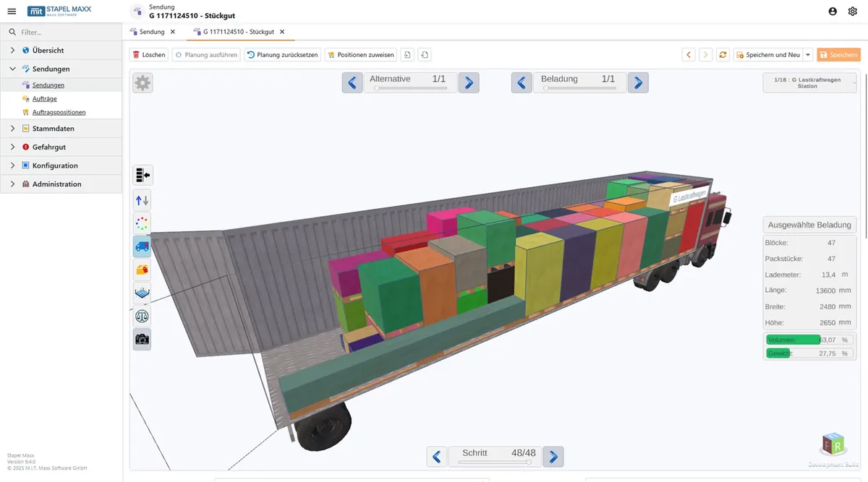Select the color circle palette icon

(142, 223)
